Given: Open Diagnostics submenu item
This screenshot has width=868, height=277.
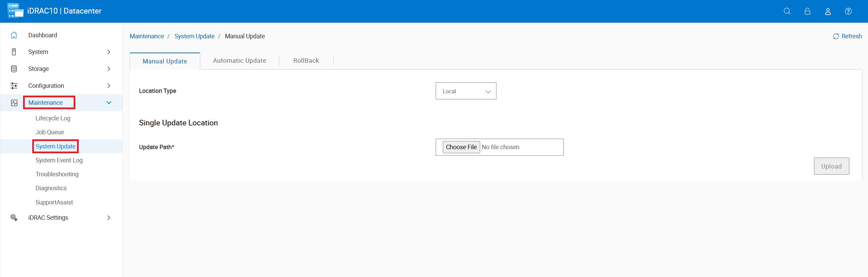Looking at the screenshot, I should 51,188.
